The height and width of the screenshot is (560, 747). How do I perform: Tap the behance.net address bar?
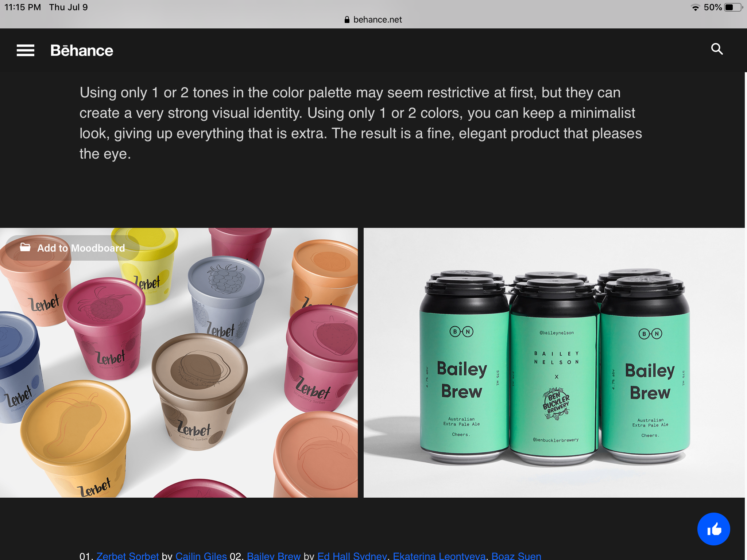[373, 20]
